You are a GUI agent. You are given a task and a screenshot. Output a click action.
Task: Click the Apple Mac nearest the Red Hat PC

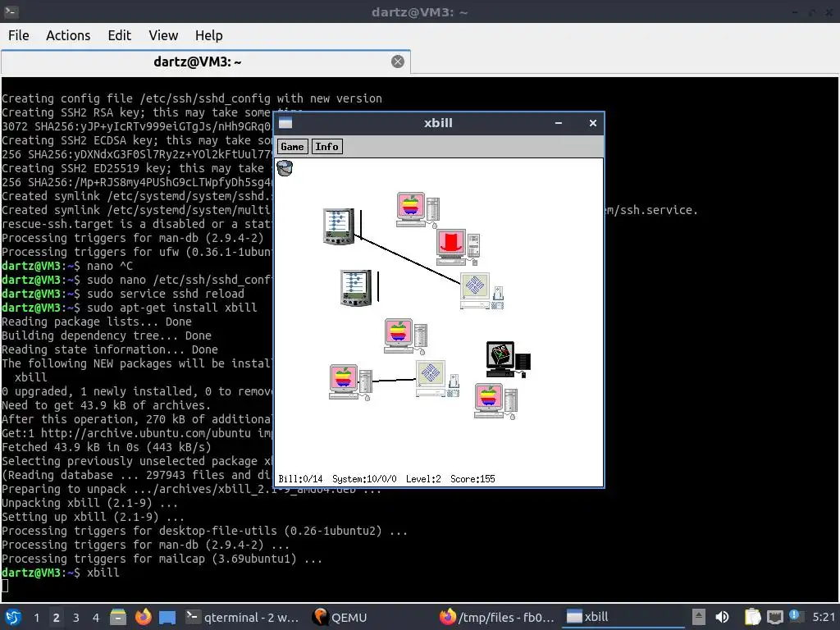pos(418,209)
